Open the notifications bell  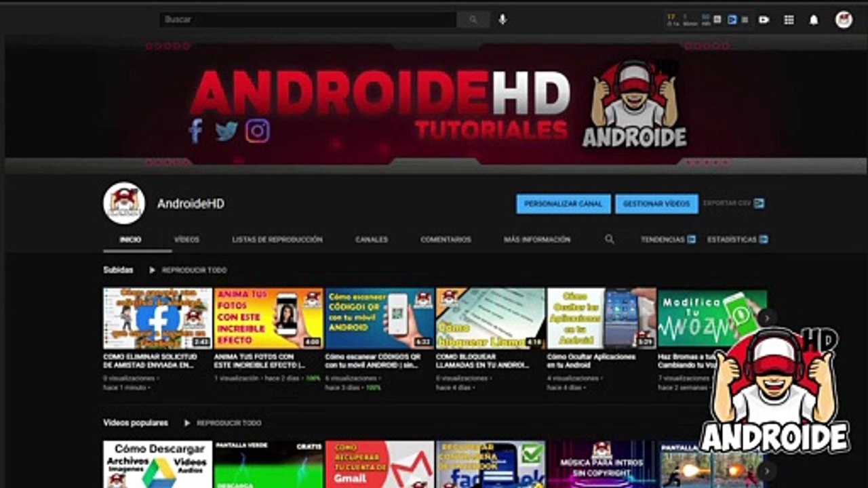814,20
